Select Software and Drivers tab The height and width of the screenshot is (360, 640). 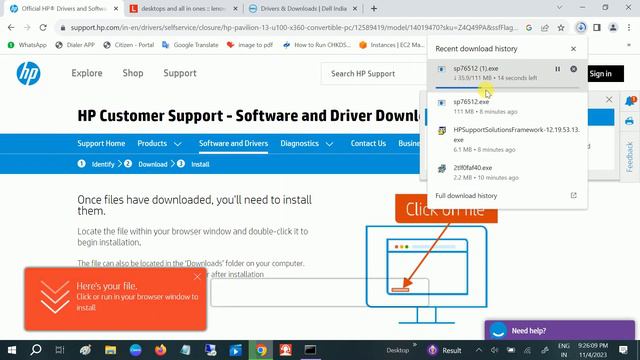pyautogui.click(x=233, y=143)
